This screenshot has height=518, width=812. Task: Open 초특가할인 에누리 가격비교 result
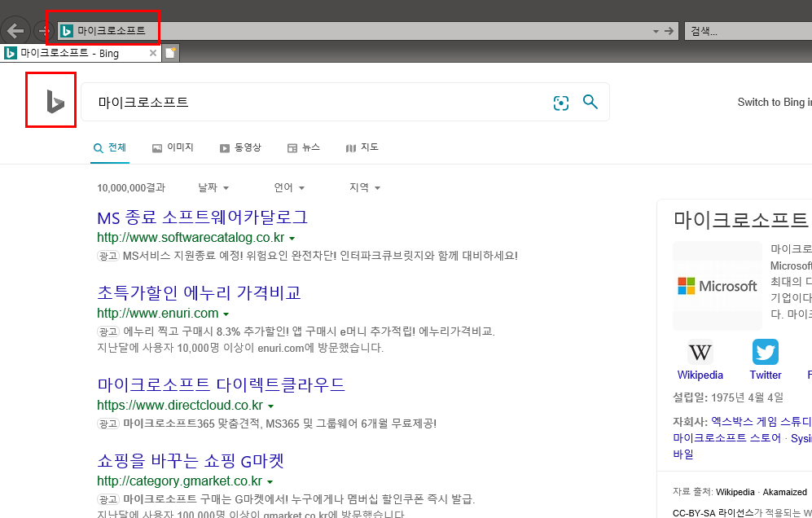click(x=199, y=293)
